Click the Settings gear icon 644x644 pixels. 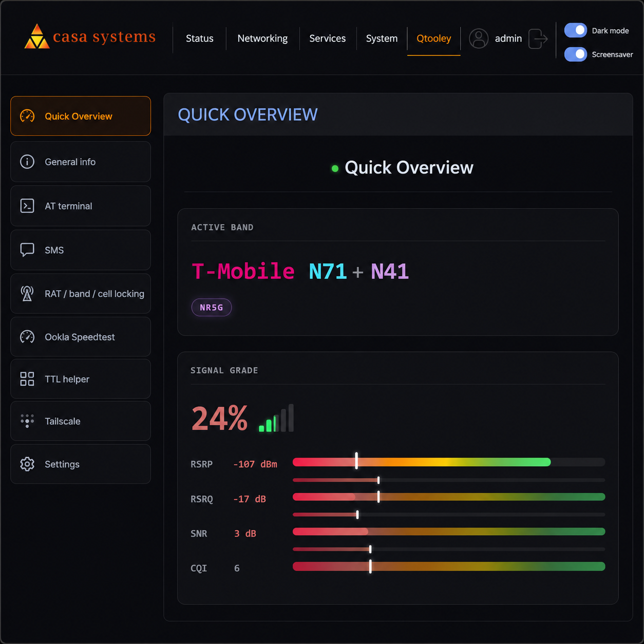pyautogui.click(x=27, y=464)
